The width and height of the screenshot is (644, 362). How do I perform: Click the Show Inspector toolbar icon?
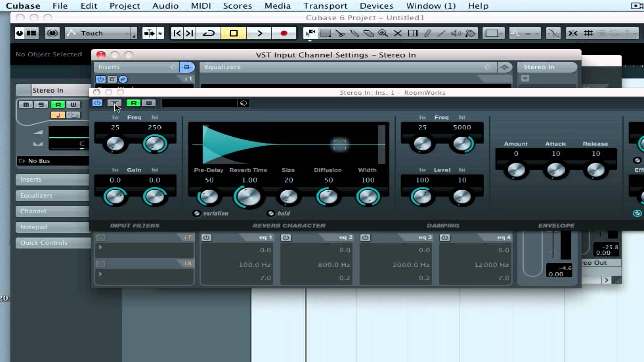tap(32, 33)
